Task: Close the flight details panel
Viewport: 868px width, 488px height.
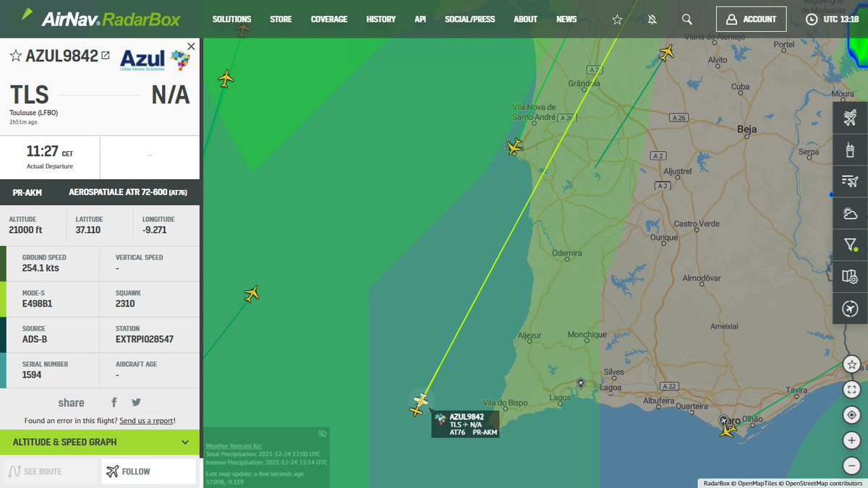Action: tap(191, 46)
